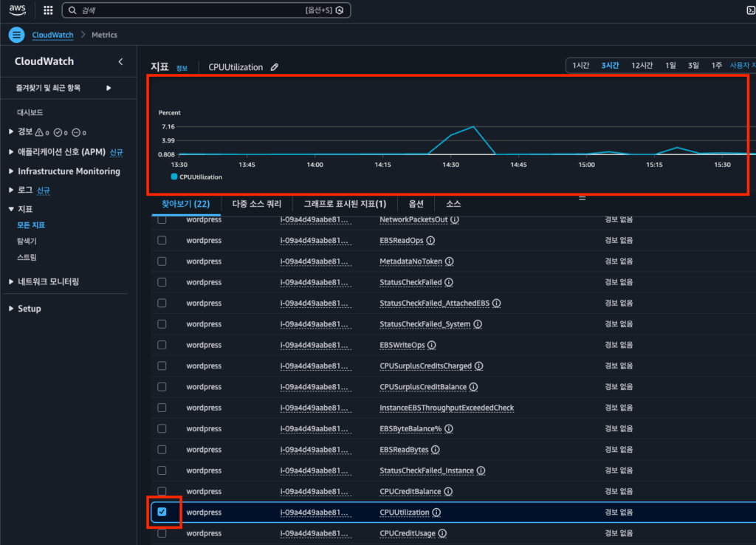Enable the StatusCheckFailed_System checkbox

[x=162, y=324]
